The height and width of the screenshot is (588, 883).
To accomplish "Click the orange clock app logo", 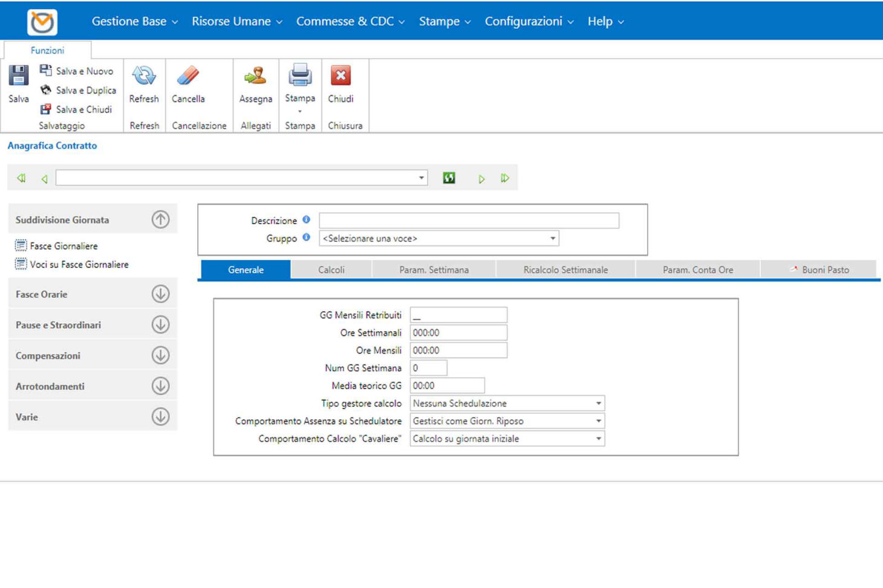I will click(x=42, y=22).
